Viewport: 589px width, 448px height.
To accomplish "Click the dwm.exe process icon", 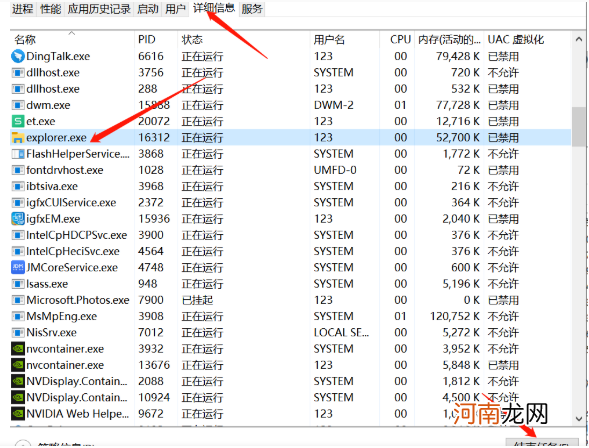I will point(18,105).
